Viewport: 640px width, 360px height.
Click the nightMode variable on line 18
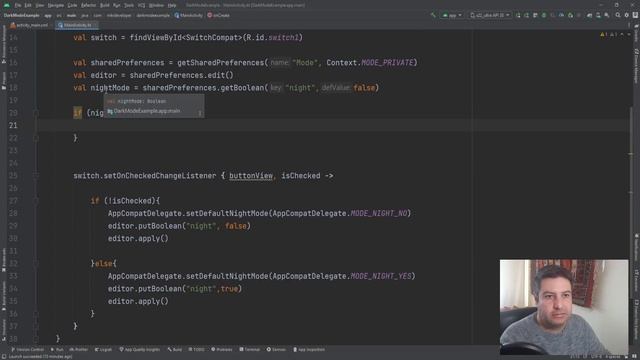pos(110,88)
